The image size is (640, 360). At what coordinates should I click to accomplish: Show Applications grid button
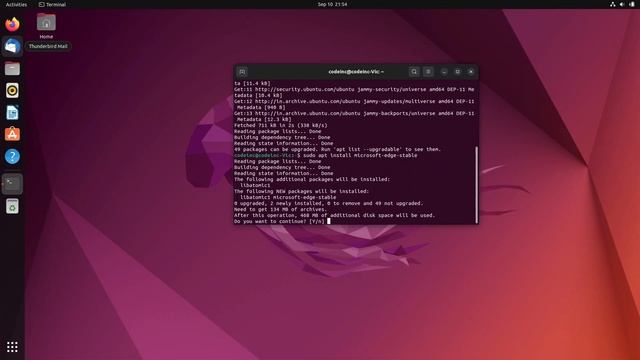[12, 347]
